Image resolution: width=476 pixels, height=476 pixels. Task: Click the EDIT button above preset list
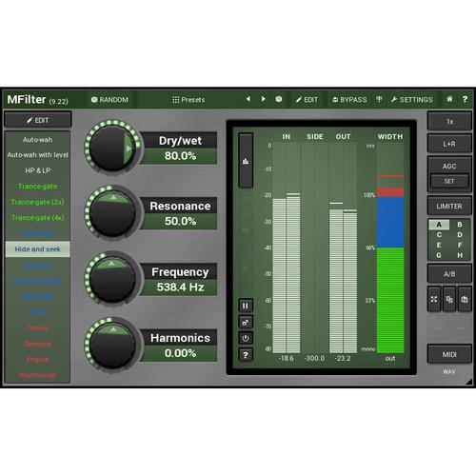pyautogui.click(x=38, y=120)
